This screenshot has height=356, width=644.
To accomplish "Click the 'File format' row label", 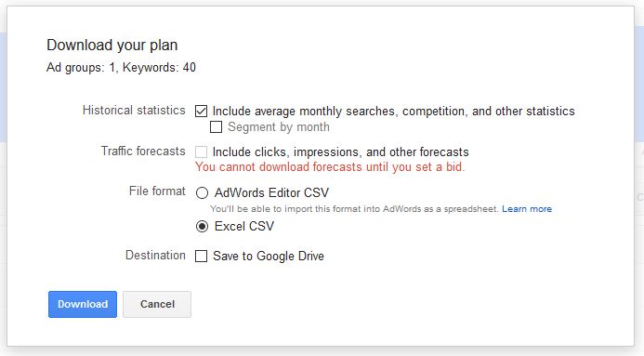I will pyautogui.click(x=157, y=191).
